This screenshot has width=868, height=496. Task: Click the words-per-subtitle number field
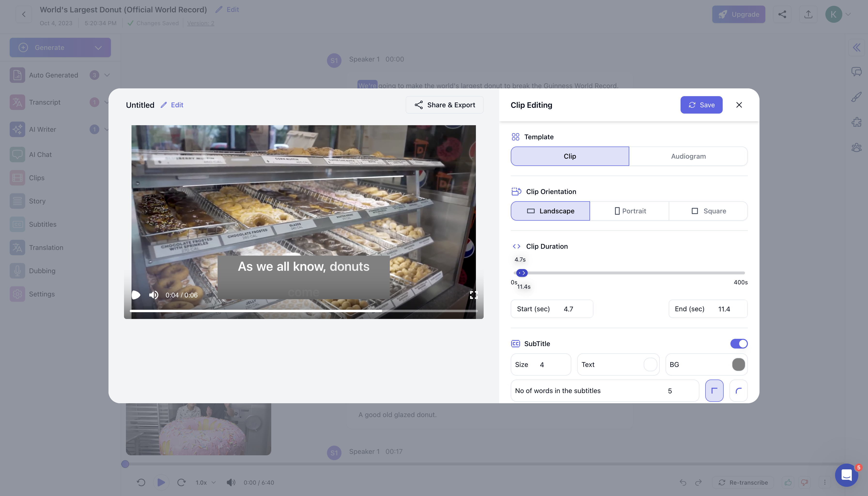pyautogui.click(x=670, y=390)
